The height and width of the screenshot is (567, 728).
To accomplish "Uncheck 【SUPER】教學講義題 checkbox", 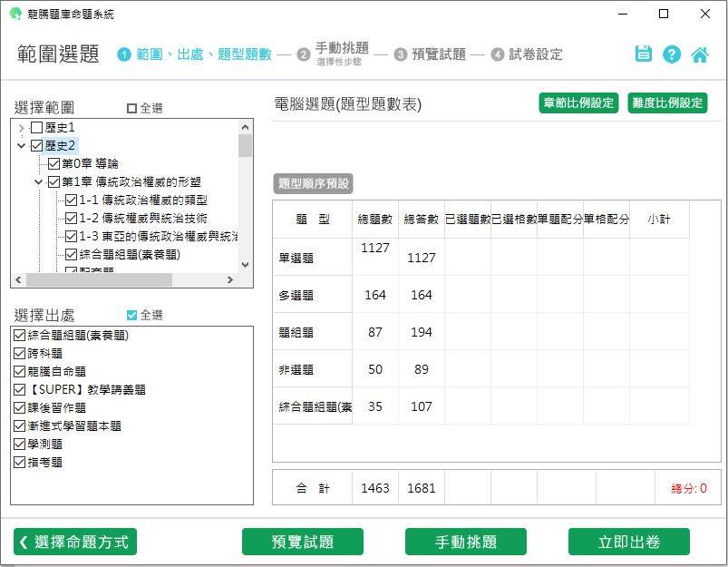I will click(20, 389).
